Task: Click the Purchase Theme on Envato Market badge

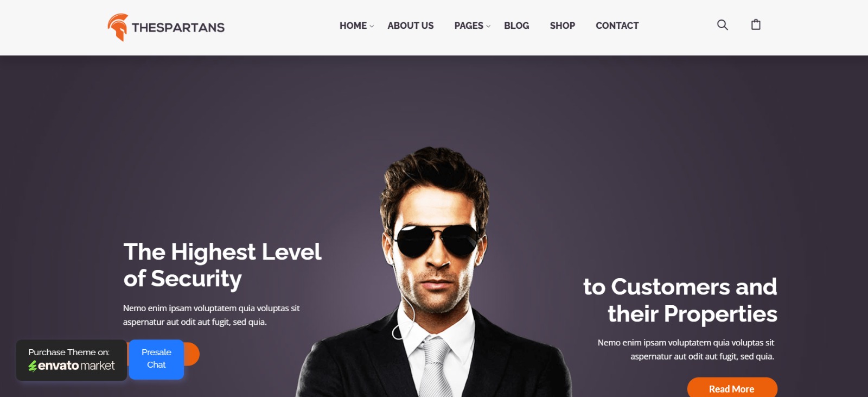Action: tap(72, 360)
